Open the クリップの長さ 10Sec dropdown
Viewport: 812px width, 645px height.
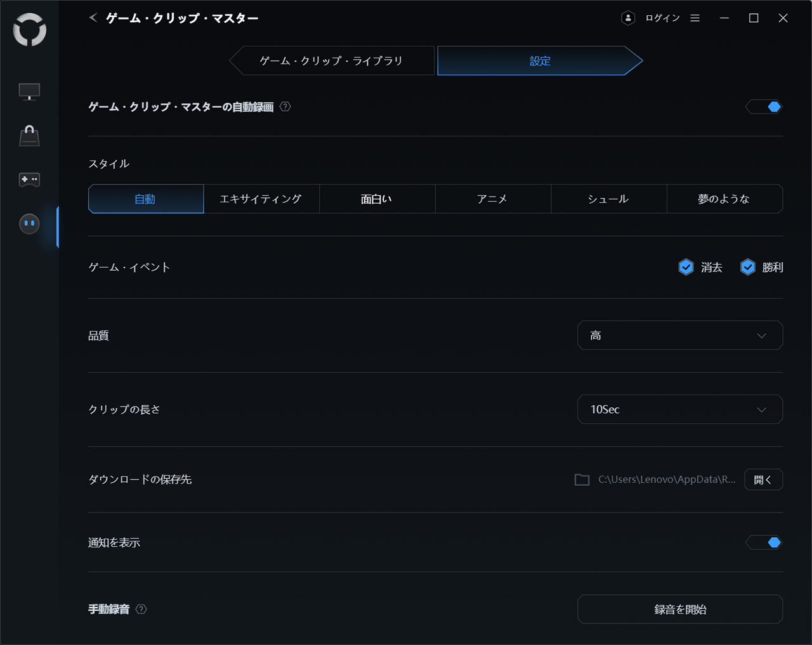[x=680, y=410]
